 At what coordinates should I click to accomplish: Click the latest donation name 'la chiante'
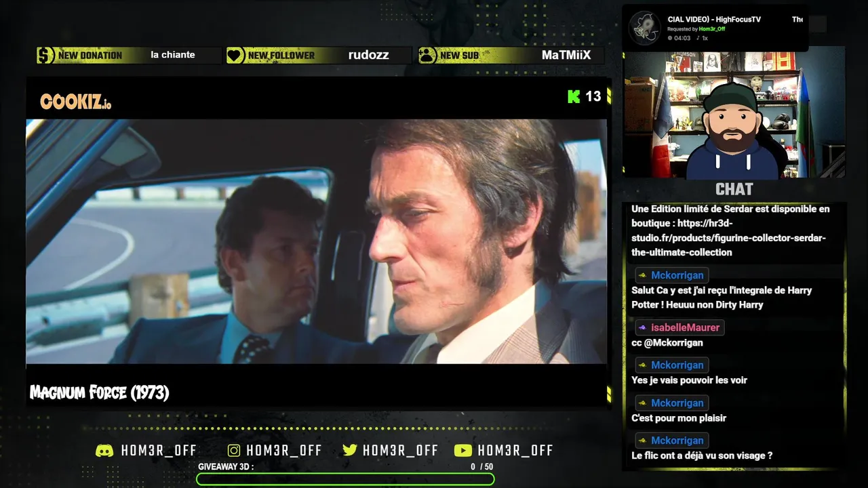(173, 55)
